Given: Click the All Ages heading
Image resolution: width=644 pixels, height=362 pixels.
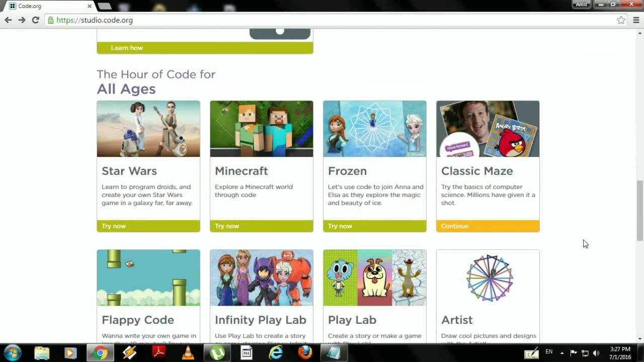Looking at the screenshot, I should click(126, 89).
